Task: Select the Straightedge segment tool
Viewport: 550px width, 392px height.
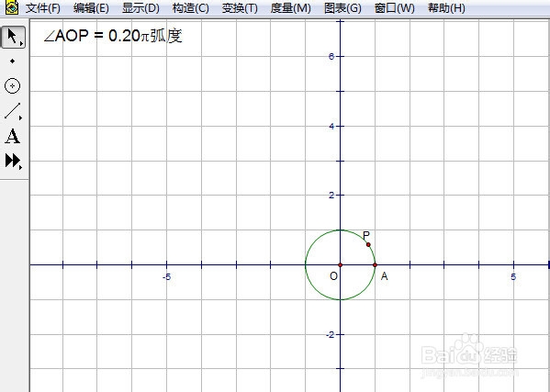Action: click(13, 111)
